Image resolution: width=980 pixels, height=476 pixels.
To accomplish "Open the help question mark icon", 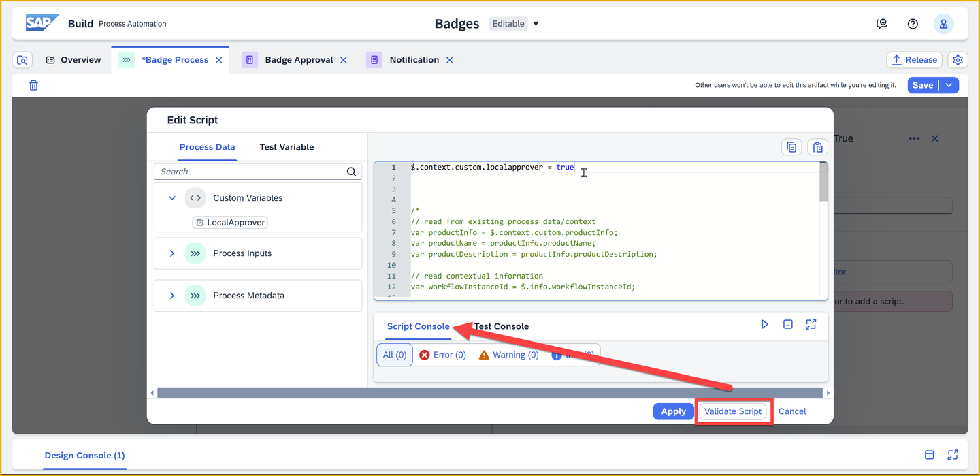I will coord(913,24).
